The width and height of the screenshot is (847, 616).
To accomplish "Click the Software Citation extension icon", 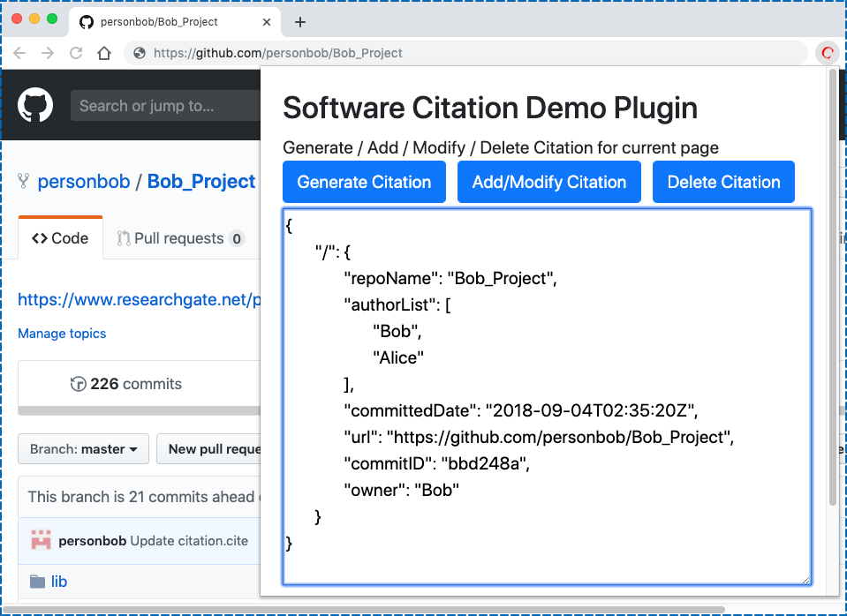I will pyautogui.click(x=827, y=53).
